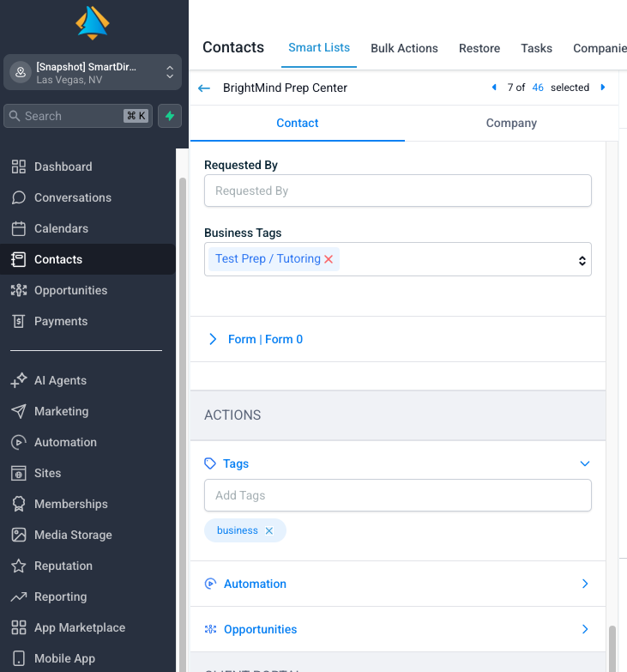The image size is (627, 672).
Task: Open the Reputation star icon
Action: coord(18,566)
